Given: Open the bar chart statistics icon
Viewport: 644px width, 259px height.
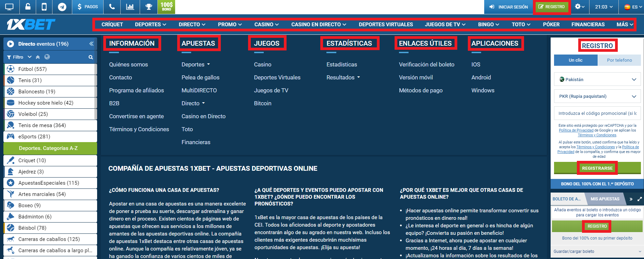Looking at the screenshot, I should 130,7.
